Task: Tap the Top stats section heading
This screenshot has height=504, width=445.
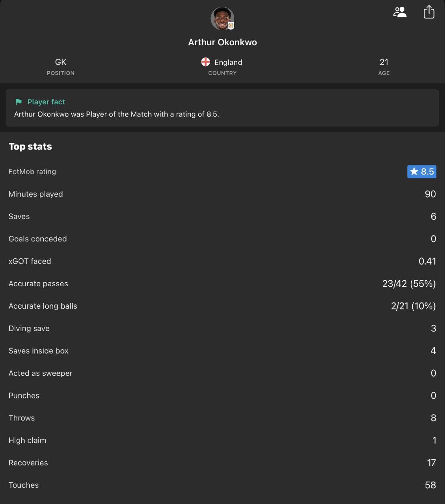Action: (30, 146)
